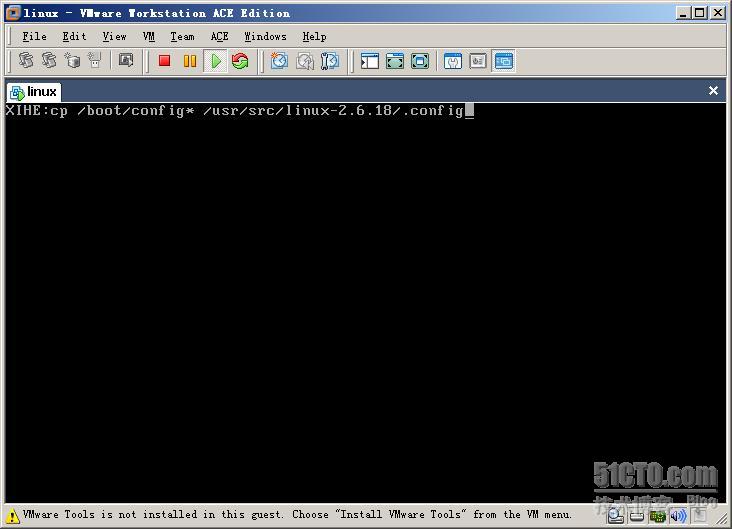Image resolution: width=732 pixels, height=529 pixels.
Task: Reset the virtual machine with circular arrows
Action: point(240,61)
